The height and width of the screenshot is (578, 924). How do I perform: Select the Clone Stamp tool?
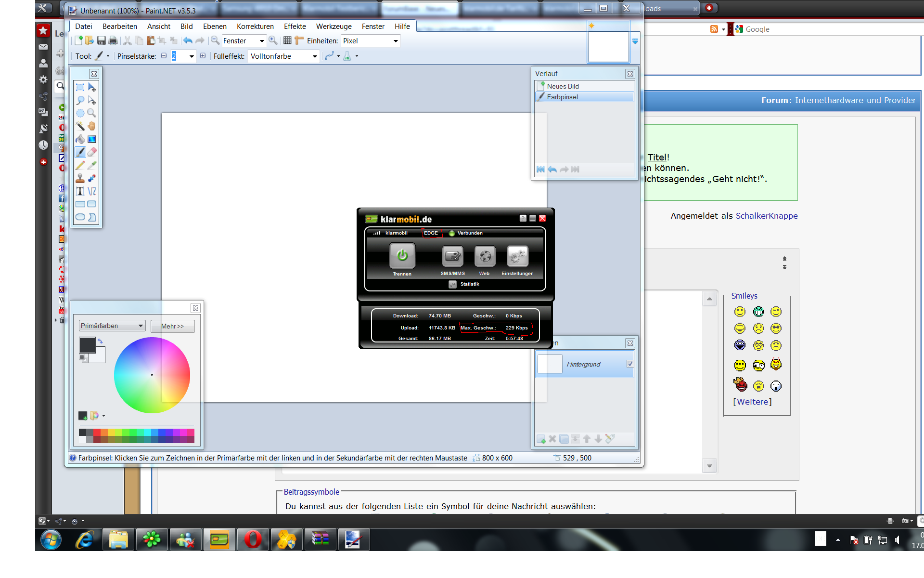pos(80,178)
